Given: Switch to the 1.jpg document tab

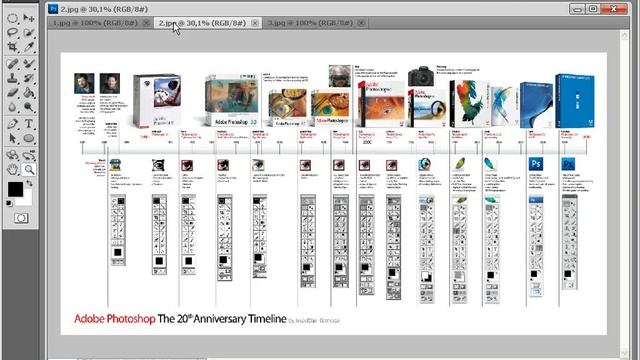Looking at the screenshot, I should pyautogui.click(x=95, y=23).
